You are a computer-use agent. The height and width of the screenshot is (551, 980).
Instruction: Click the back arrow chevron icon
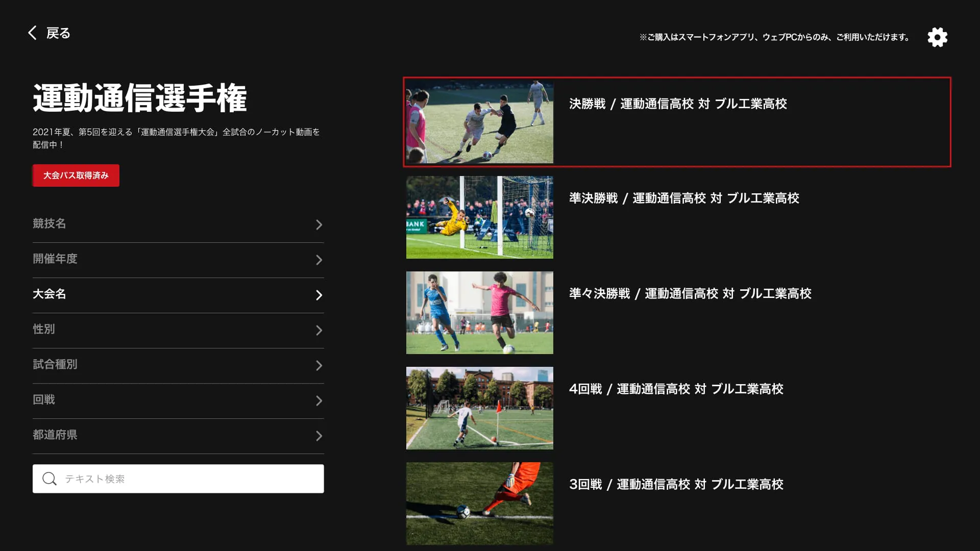tap(33, 33)
